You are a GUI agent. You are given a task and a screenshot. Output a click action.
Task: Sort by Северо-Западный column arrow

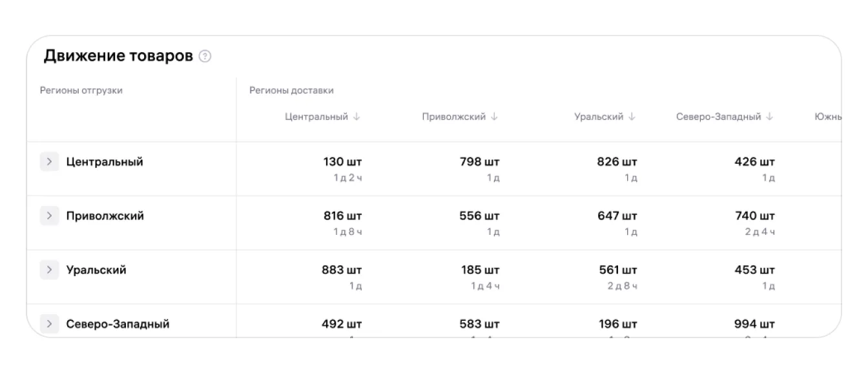click(769, 117)
